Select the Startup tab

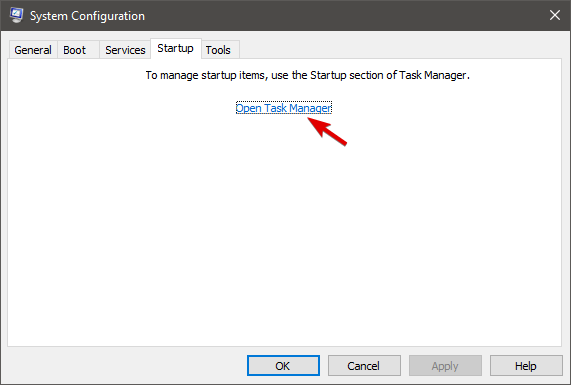(x=176, y=48)
